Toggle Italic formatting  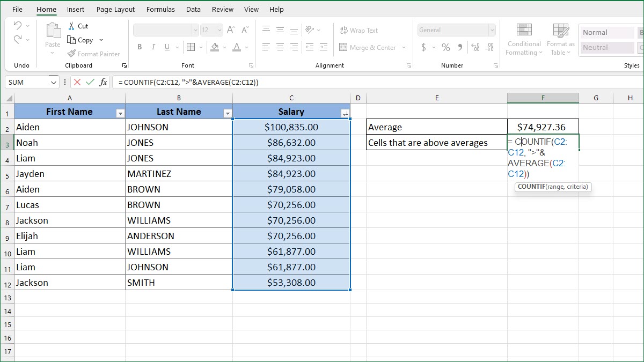click(x=153, y=47)
